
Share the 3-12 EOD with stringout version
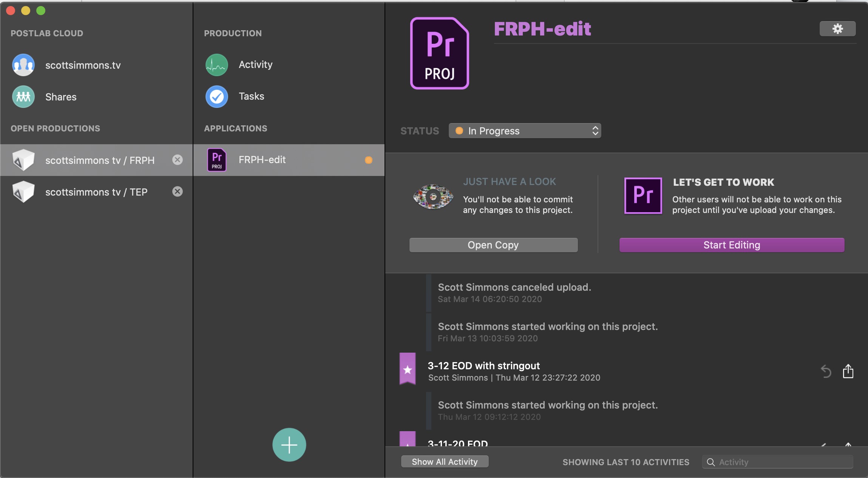(848, 371)
